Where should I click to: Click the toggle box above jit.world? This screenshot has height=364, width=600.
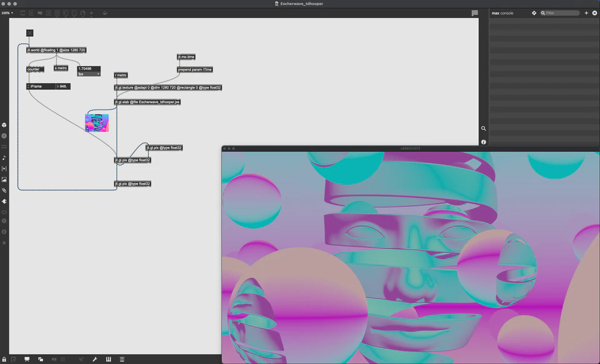30,33
